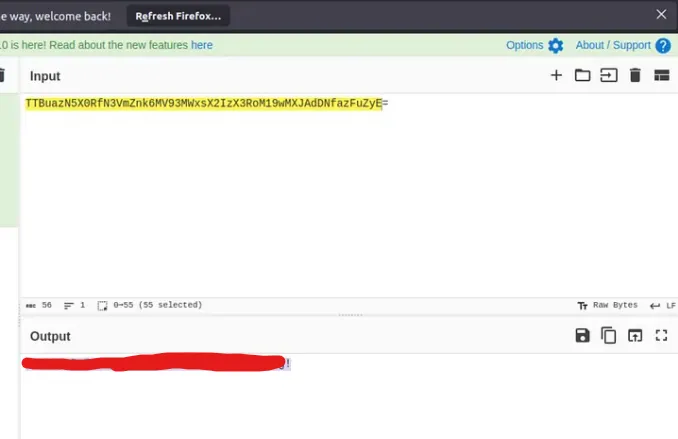Click the selection range indicator in status bar

click(x=150, y=305)
